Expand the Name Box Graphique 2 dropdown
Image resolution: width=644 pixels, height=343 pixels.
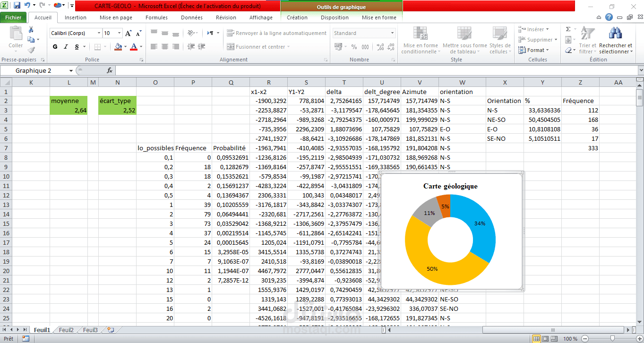(x=71, y=70)
